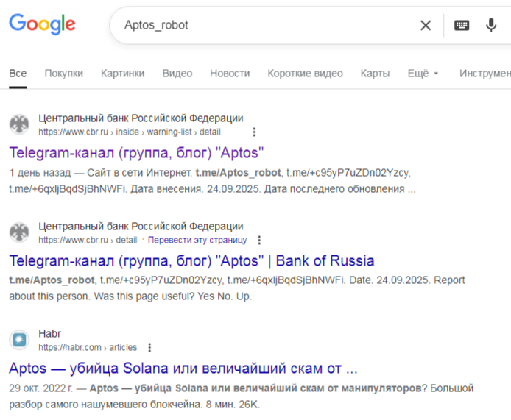Click the Google logo
This screenshot has height=420, width=511.
(43, 24)
